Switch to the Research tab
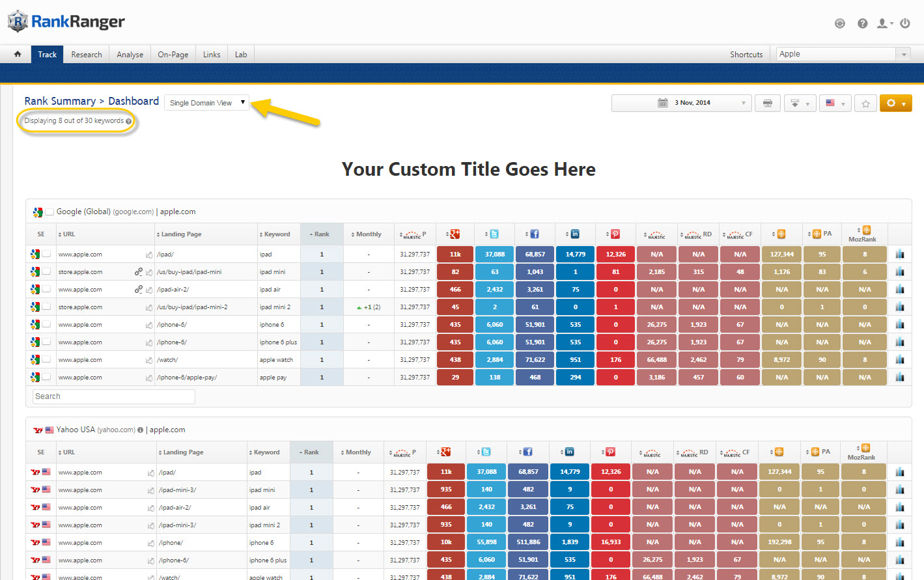Image resolution: width=924 pixels, height=580 pixels. [x=87, y=55]
